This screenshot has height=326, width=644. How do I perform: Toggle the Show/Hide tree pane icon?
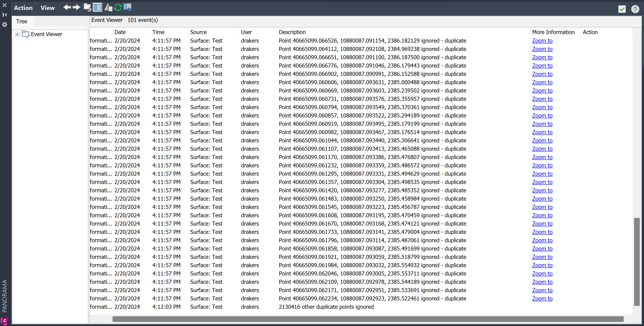click(x=97, y=8)
